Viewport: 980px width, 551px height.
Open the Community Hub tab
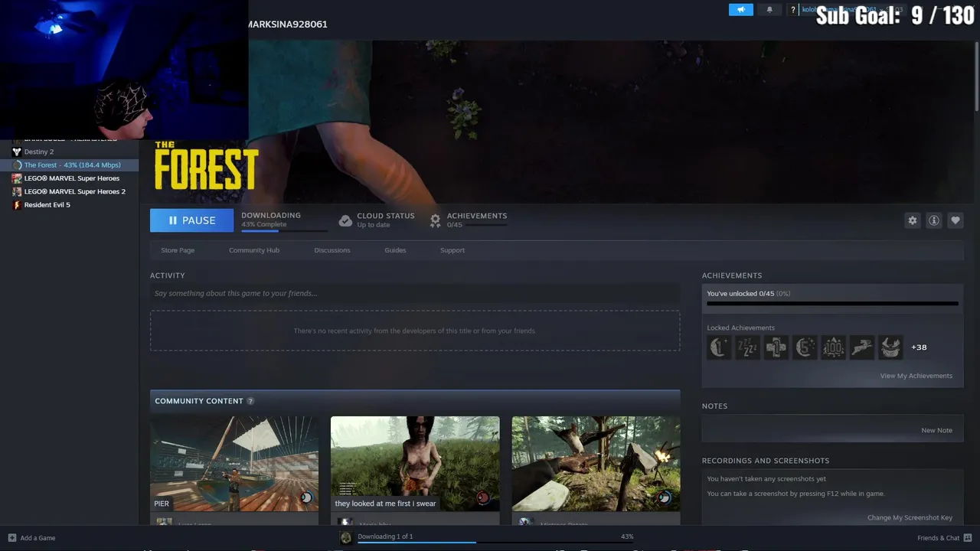[x=254, y=250]
